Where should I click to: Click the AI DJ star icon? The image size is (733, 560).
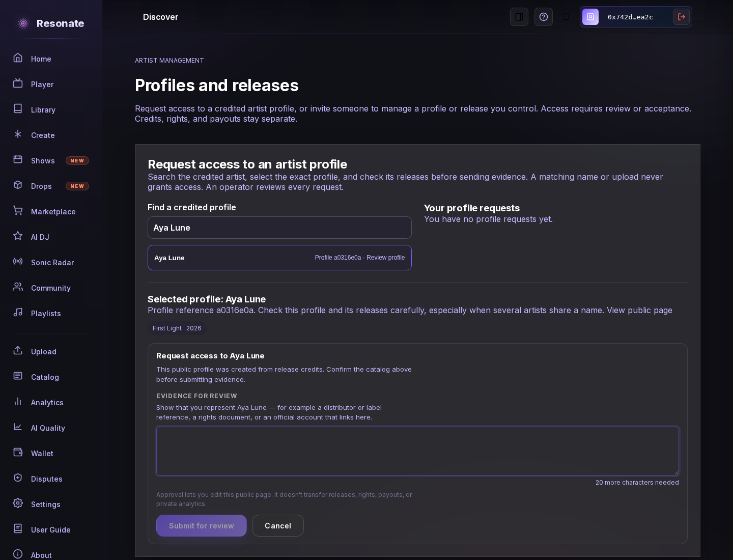pos(18,236)
